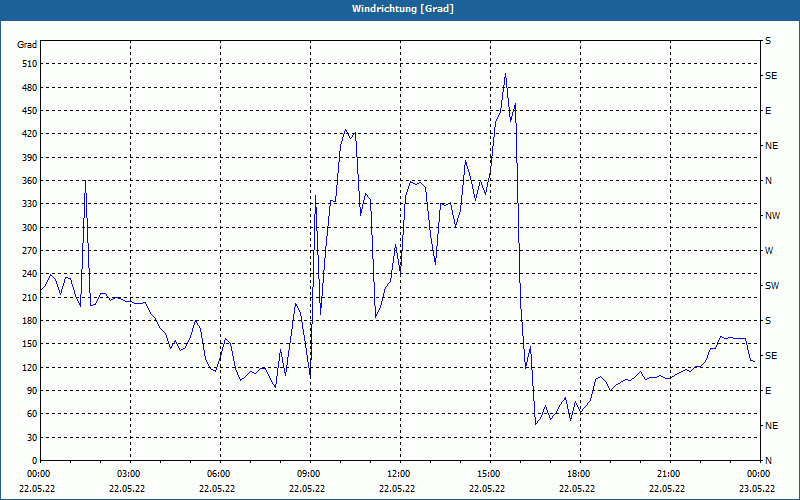Select the 22.05.22 date beneath 06:00
800x500 pixels.
pos(217,488)
